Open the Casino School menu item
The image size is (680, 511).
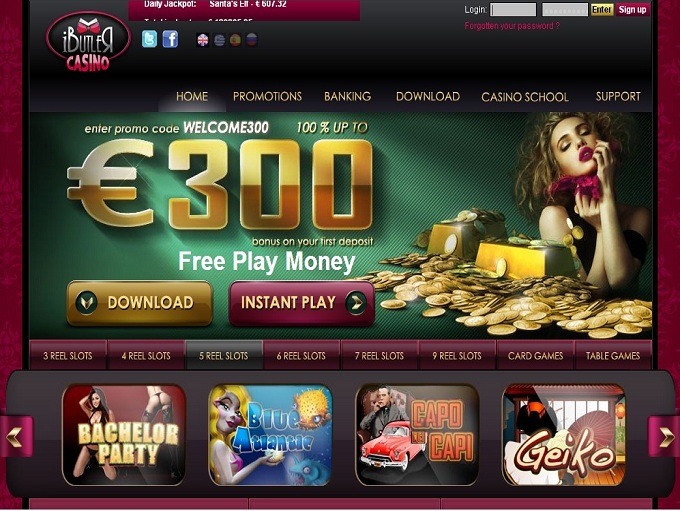(525, 97)
